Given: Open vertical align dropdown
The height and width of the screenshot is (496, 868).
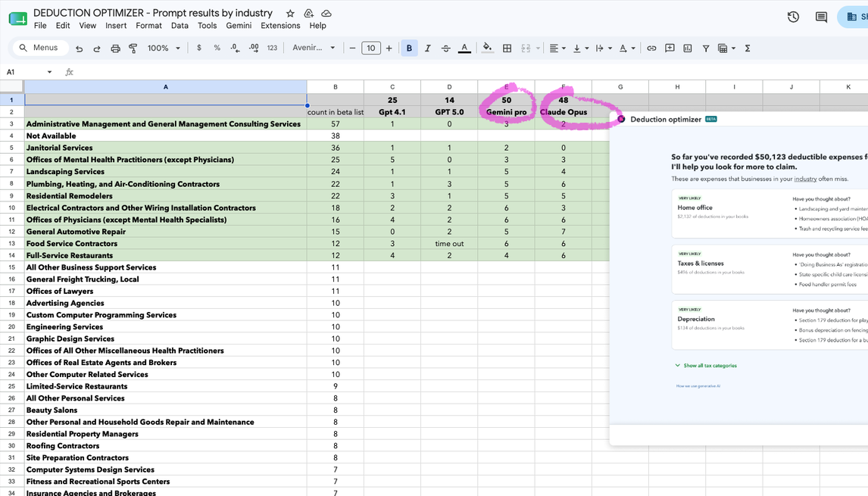Looking at the screenshot, I should tap(581, 48).
